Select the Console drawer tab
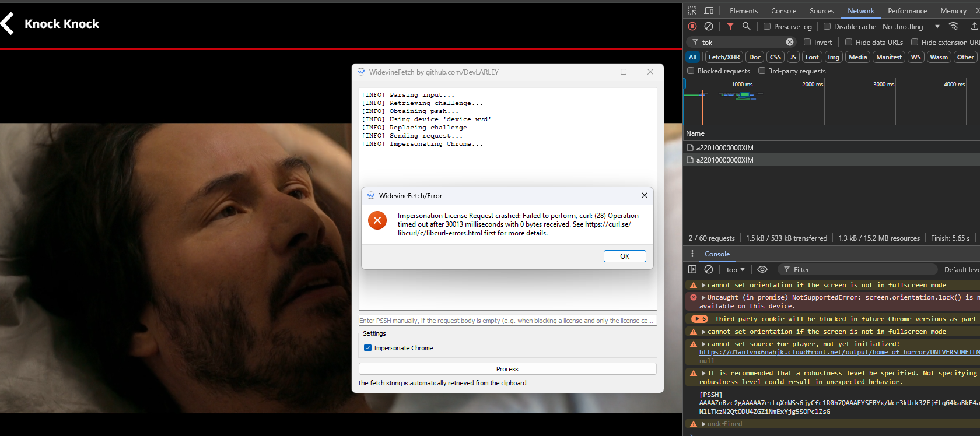Image resolution: width=980 pixels, height=436 pixels. [717, 254]
